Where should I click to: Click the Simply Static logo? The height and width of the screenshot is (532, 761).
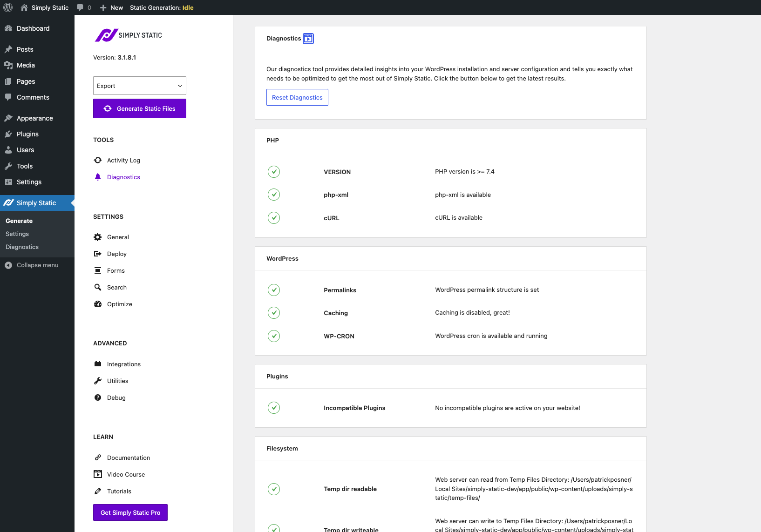(x=129, y=35)
